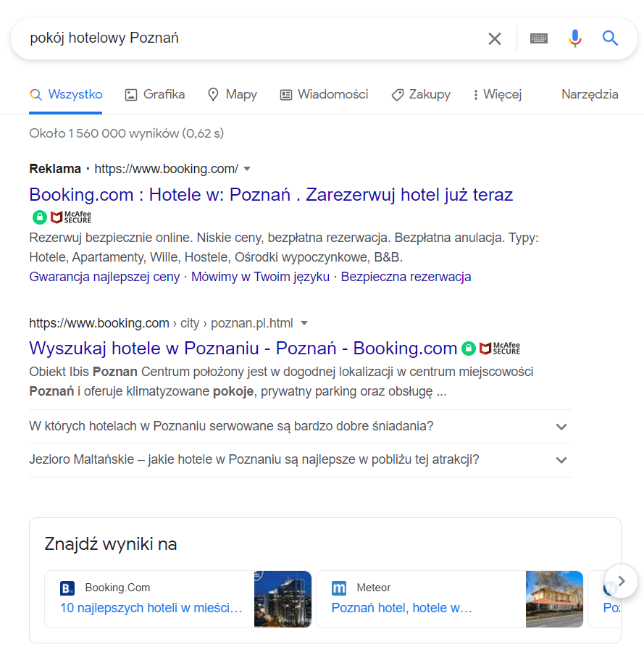Click McAfee Secure badge on ad result
Viewport: 644px width, 655px height.
click(x=71, y=217)
